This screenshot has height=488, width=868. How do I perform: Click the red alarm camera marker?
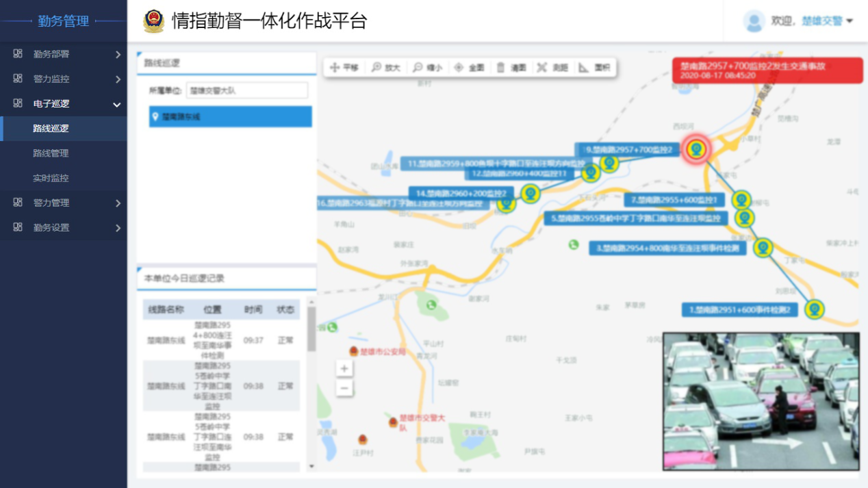click(696, 149)
